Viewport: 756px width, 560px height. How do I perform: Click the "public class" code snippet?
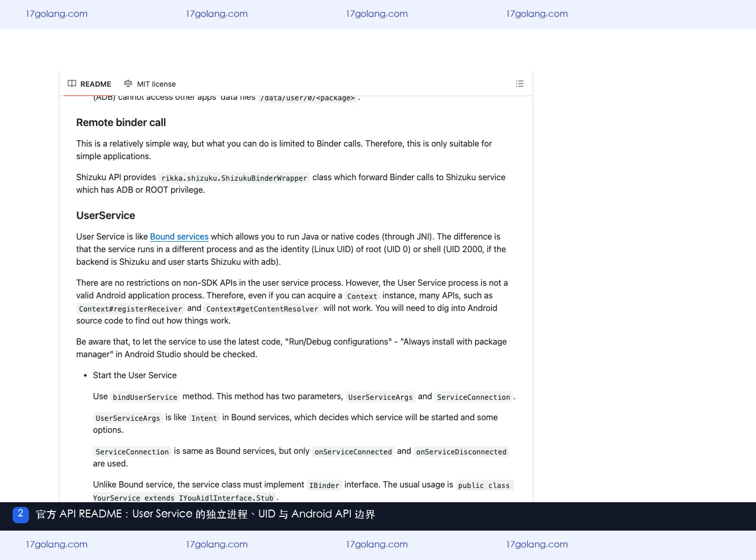click(x=484, y=485)
